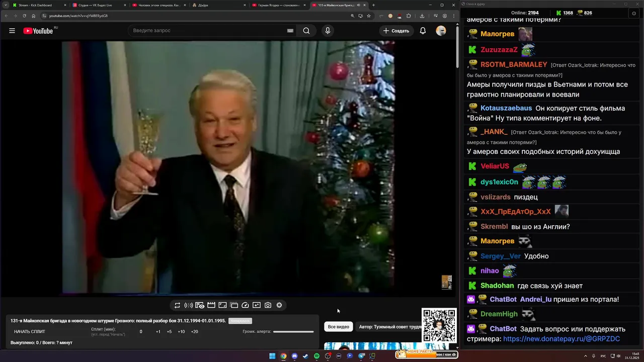Start voice search with the microphone icon

click(x=328, y=31)
